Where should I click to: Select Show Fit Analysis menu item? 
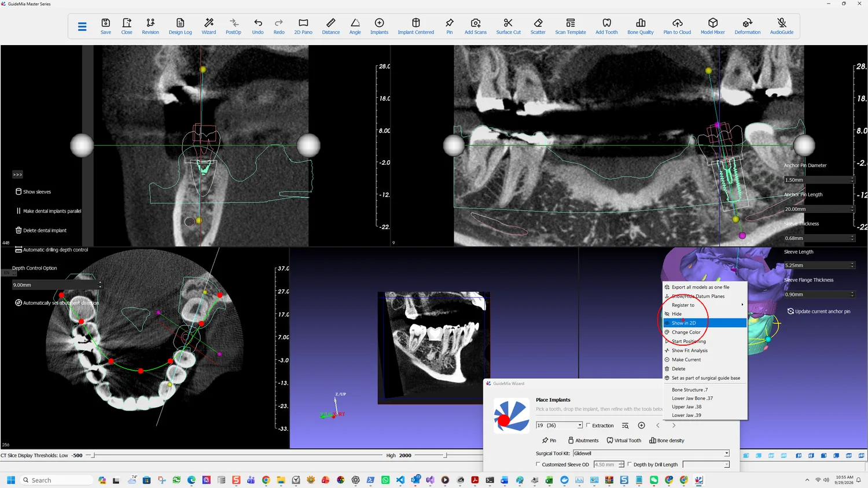coord(705,350)
